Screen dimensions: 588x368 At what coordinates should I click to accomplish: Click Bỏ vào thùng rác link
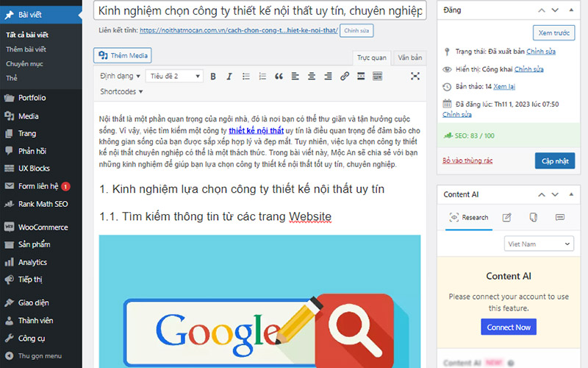coord(467,160)
